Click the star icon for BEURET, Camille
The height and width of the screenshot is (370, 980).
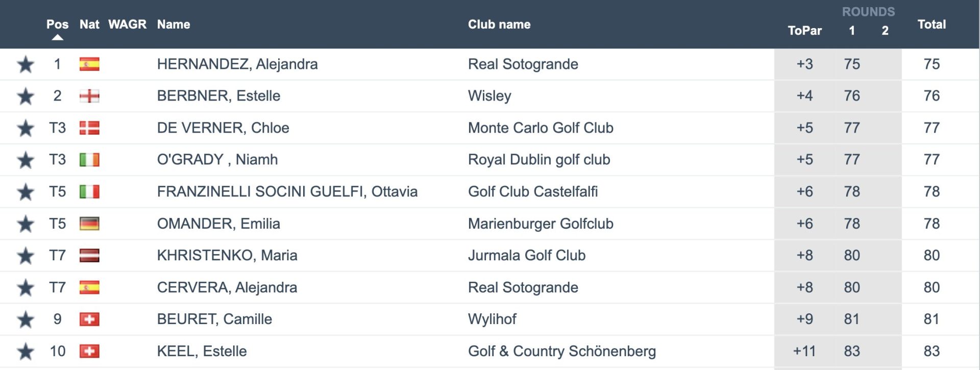26,320
